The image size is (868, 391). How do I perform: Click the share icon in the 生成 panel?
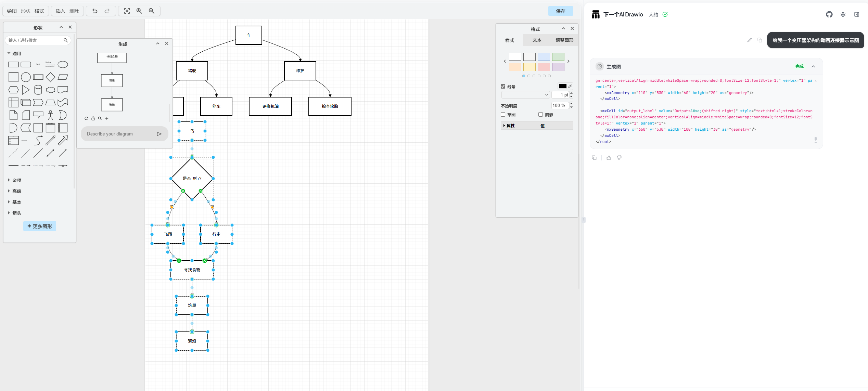point(93,118)
